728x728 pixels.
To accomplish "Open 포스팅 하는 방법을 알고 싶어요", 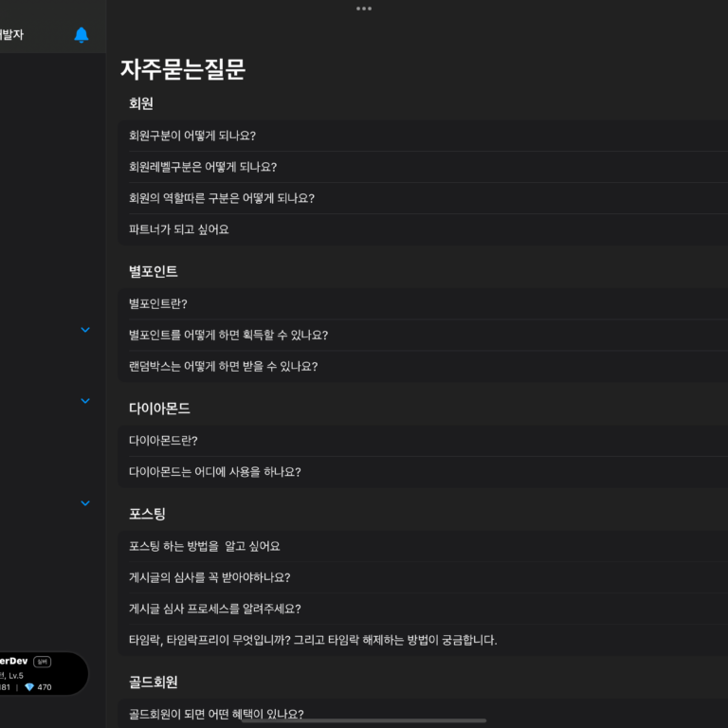I will tap(205, 546).
